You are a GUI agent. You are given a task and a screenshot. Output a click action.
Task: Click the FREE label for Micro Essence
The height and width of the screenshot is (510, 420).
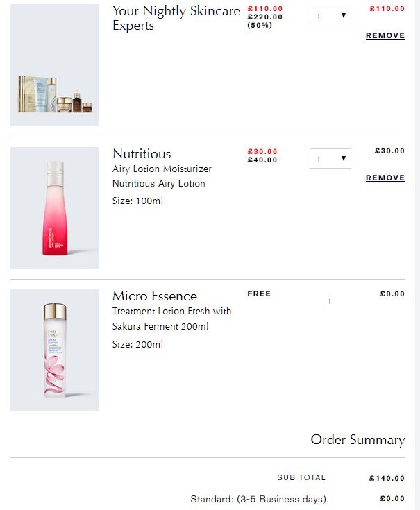tap(259, 294)
